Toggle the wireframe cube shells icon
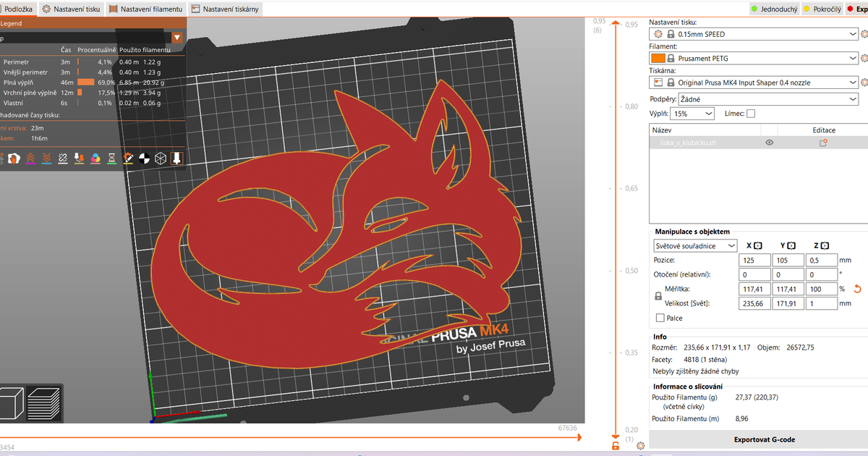Image resolution: width=868 pixels, height=456 pixels. tap(161, 158)
